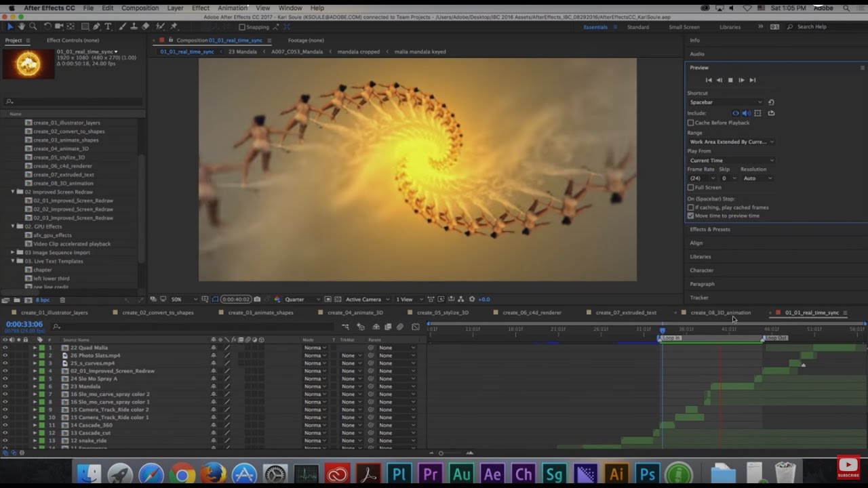868x488 pixels.
Task: Select the Hand tool in the toolbar
Action: pos(22,26)
